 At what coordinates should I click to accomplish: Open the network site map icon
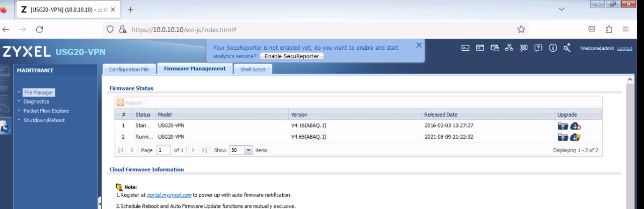509,48
